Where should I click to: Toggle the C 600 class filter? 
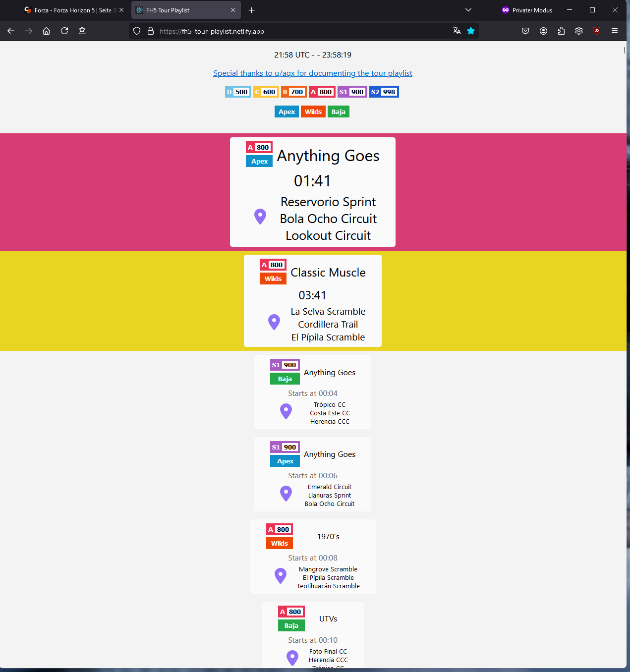tap(266, 92)
